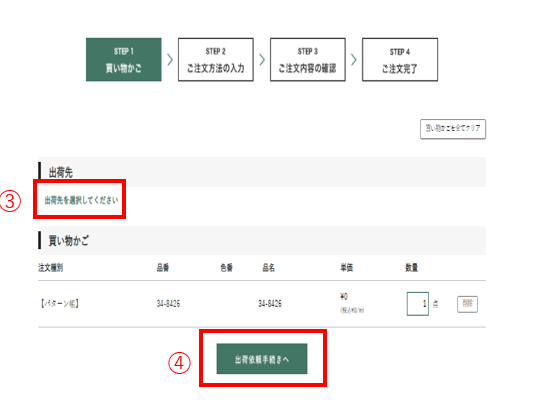Go to STEP 2 ご注文方法の入力
Image resolution: width=536 pixels, height=420 pixels.
pos(216,59)
